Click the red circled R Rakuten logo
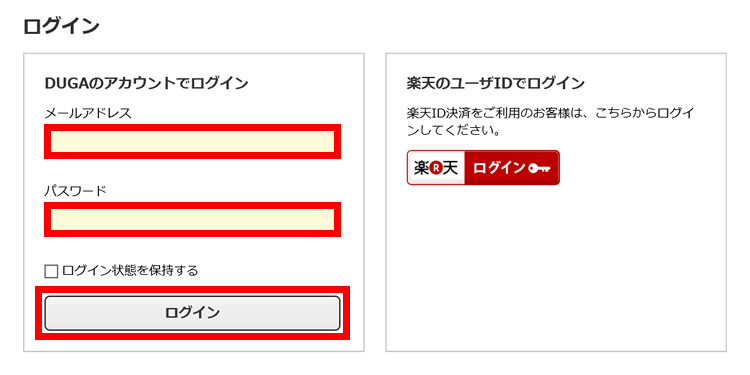This screenshot has height=375, width=750. pos(435,168)
